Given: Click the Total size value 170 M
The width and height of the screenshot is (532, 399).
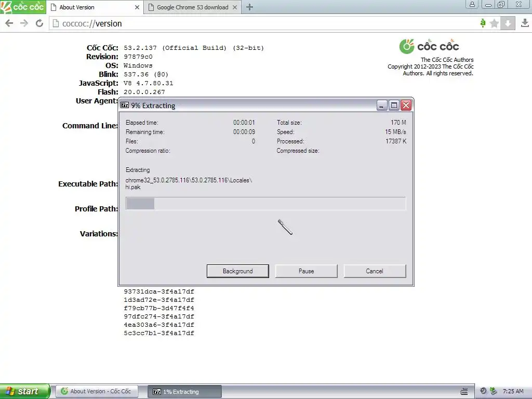Looking at the screenshot, I should tap(398, 123).
